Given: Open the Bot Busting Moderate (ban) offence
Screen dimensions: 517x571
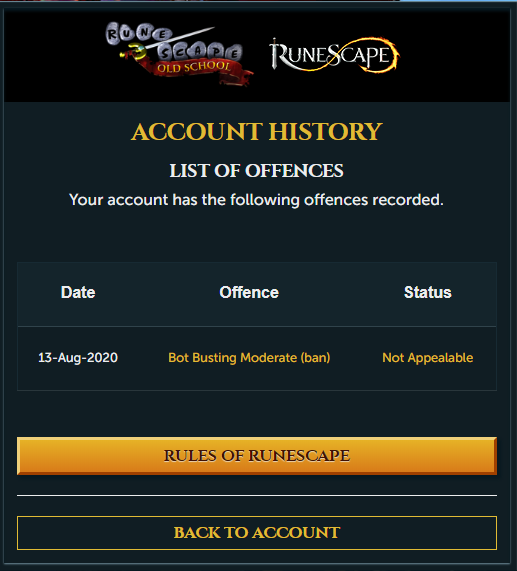Looking at the screenshot, I should 249,358.
